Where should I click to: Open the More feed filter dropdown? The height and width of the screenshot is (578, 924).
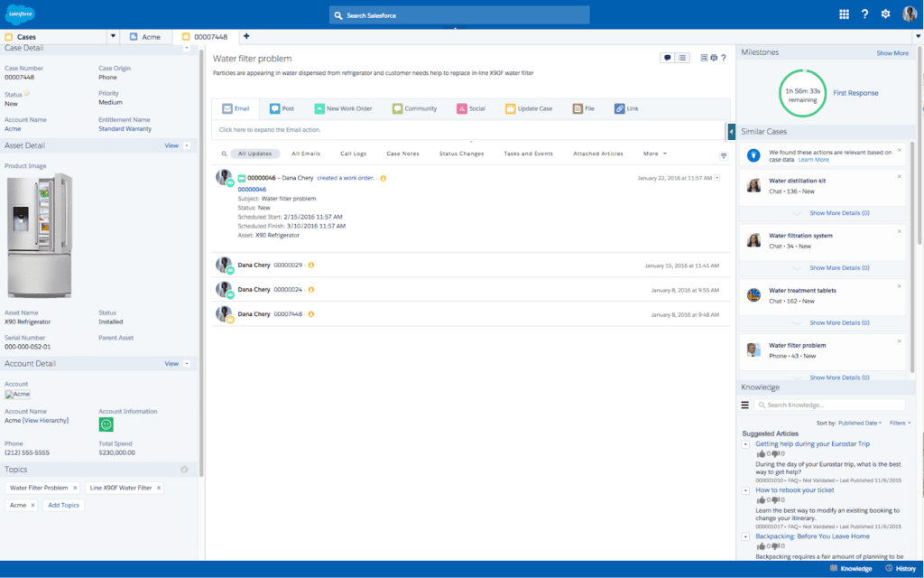pyautogui.click(x=653, y=154)
